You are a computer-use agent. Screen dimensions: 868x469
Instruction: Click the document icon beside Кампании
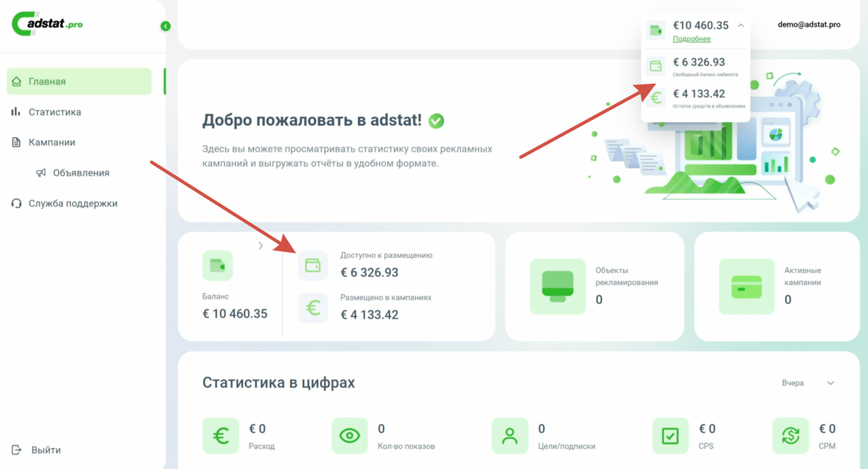click(16, 142)
